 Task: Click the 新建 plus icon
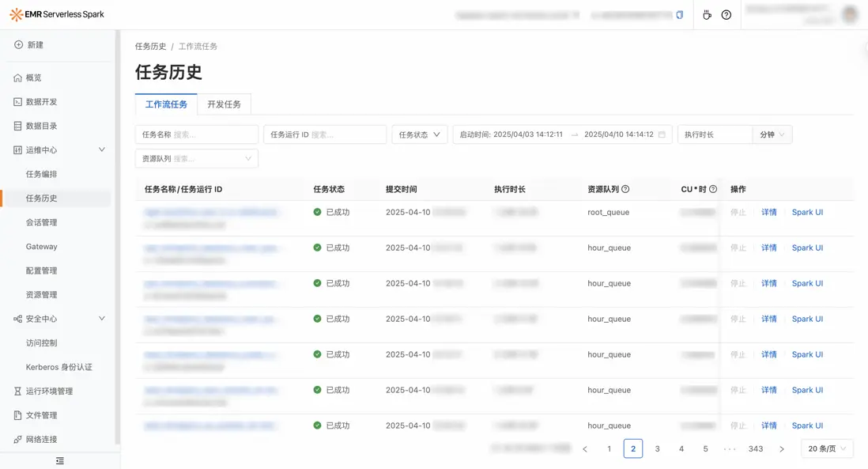pyautogui.click(x=18, y=45)
